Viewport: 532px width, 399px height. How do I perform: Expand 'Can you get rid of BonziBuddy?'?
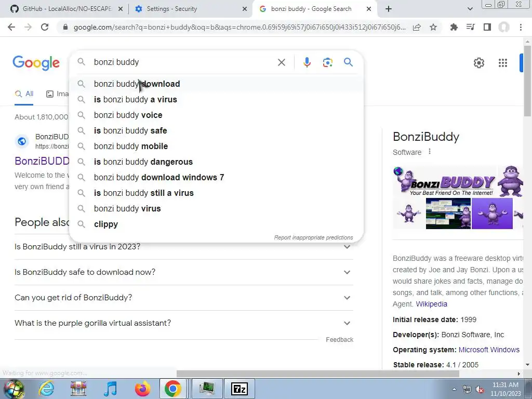click(184, 298)
